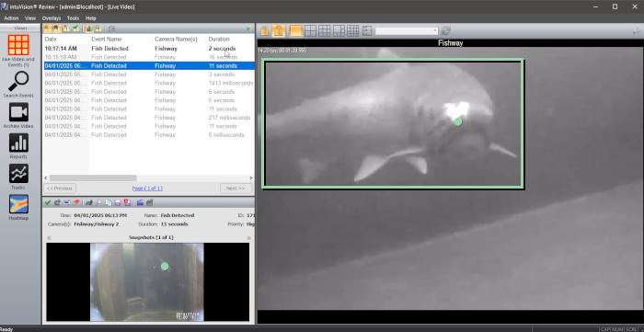Click the Next >> page button
This screenshot has width=644, height=332.
tap(236, 189)
